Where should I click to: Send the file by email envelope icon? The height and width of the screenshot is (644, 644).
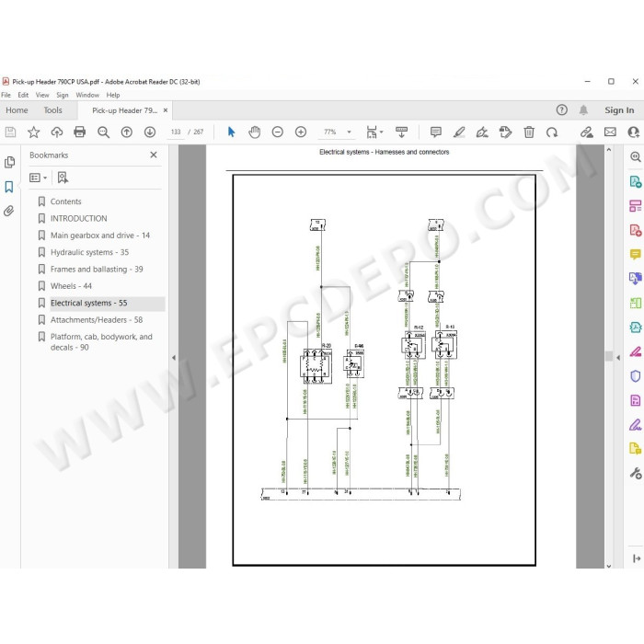point(610,132)
